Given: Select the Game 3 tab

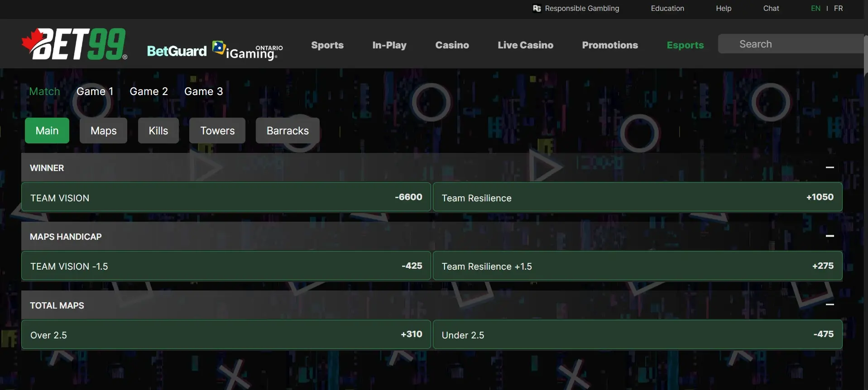Looking at the screenshot, I should [203, 91].
